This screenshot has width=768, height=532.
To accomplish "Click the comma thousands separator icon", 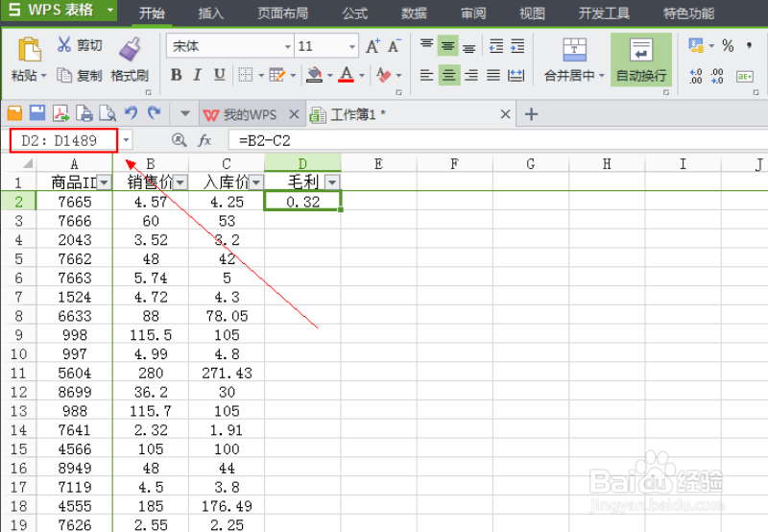I will point(749,46).
